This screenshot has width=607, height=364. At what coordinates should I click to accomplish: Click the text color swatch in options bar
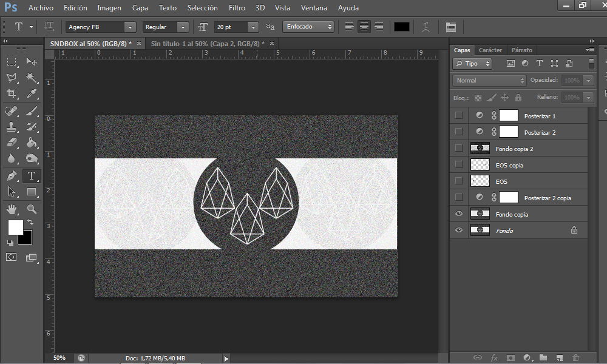401,27
